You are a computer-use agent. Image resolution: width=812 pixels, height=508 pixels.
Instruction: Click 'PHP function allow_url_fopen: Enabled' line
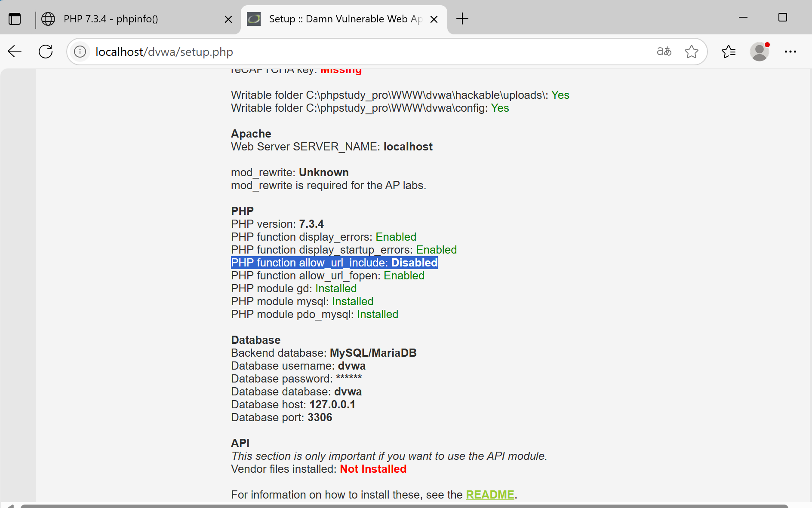328,275
